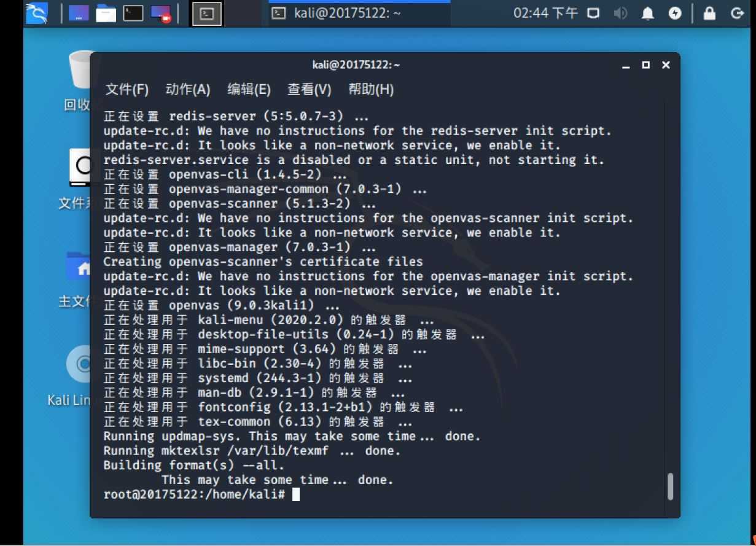
Task: Click the active terminal workspace icon in panel
Action: [x=207, y=14]
